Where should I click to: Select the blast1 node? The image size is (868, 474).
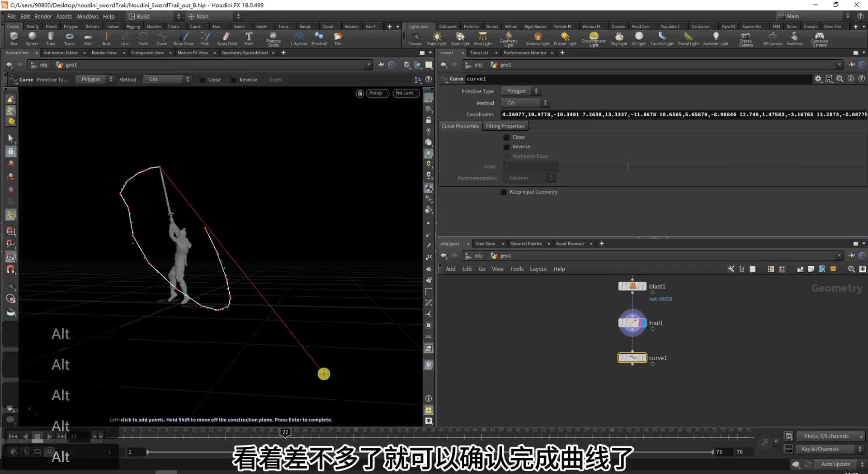(632, 286)
